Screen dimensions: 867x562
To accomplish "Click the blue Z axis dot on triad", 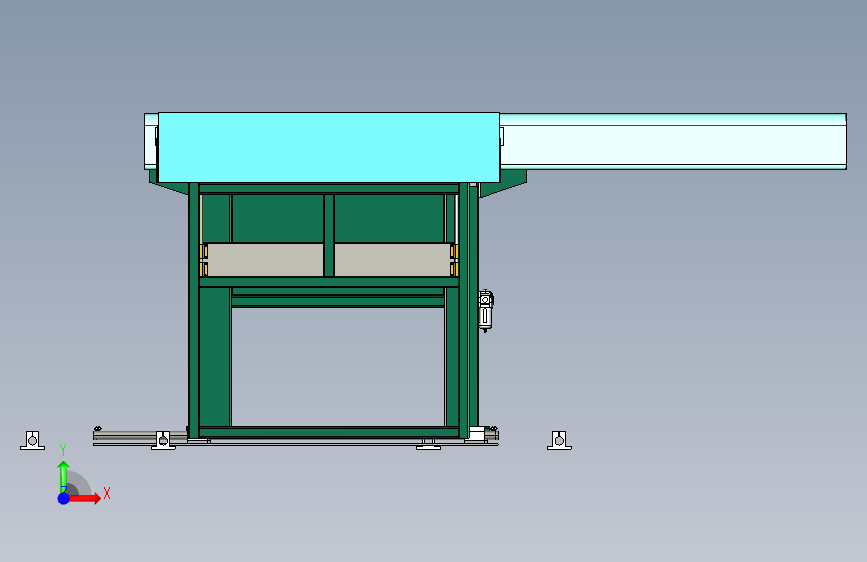I will pos(64,498).
